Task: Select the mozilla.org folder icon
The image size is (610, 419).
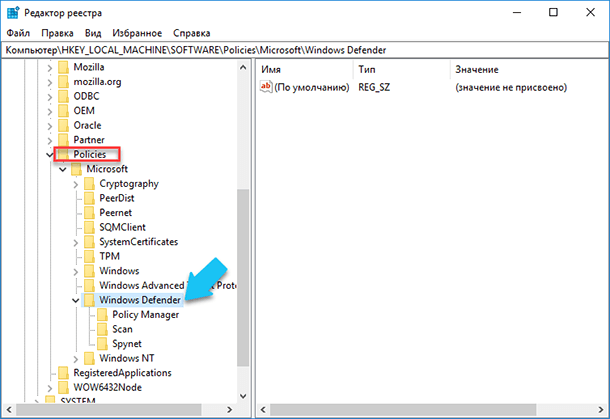Action: pyautogui.click(x=63, y=82)
